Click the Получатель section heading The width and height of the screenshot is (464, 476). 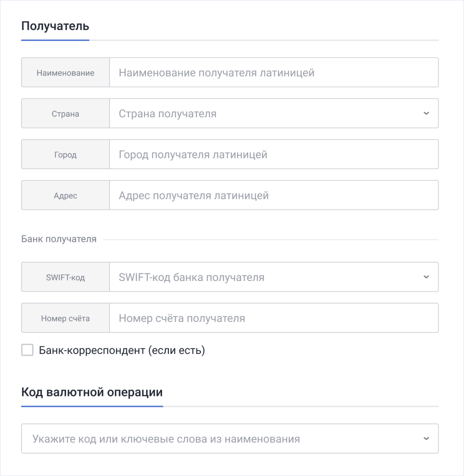(55, 26)
